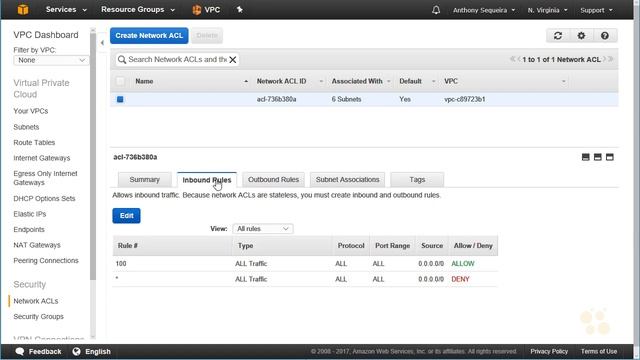This screenshot has width=640, height=360.
Task: Open the help question mark
Action: pos(605,36)
